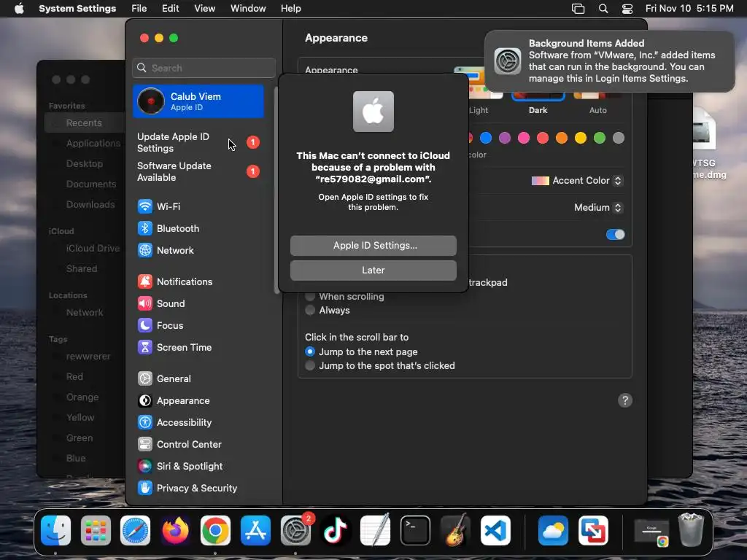
Task: Select Recents in Finder sidebar
Action: pyautogui.click(x=85, y=122)
